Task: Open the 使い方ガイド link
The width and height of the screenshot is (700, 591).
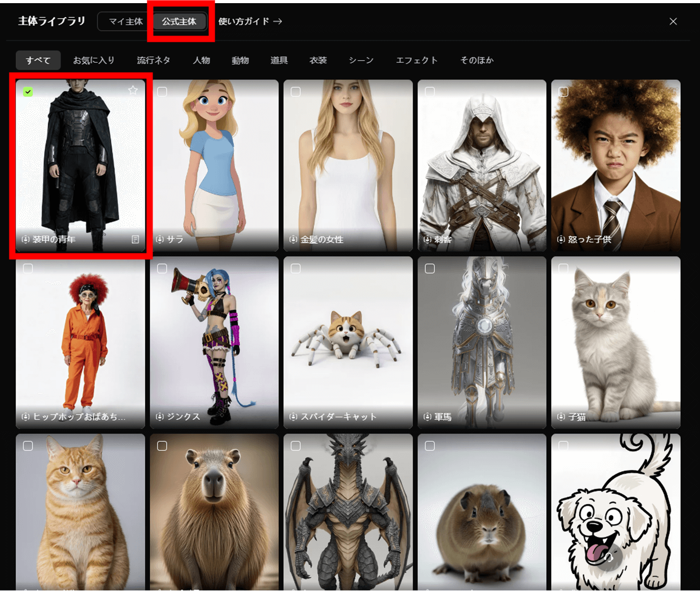Action: coord(250,21)
